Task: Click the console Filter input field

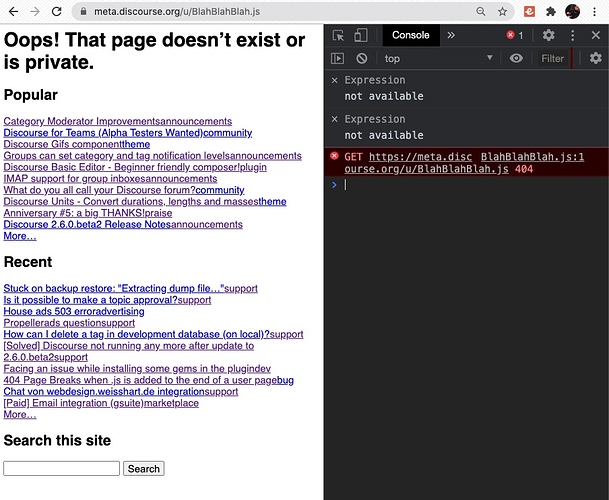Action: point(552,59)
